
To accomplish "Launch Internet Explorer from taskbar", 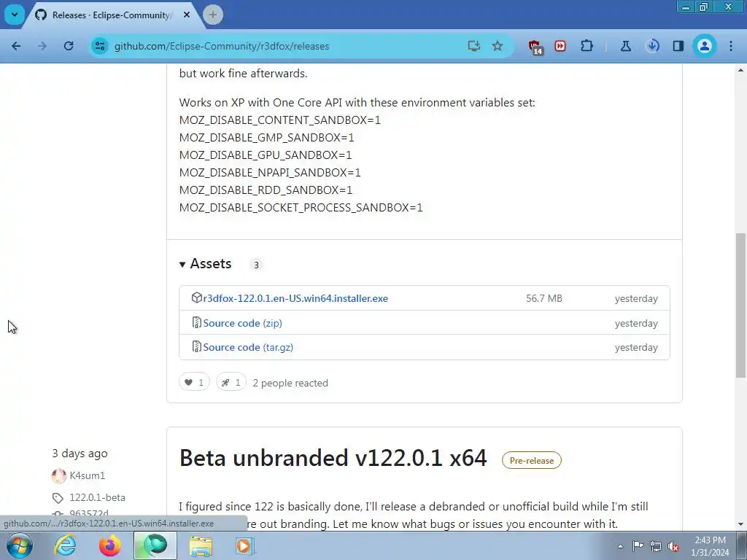I will 65,545.
